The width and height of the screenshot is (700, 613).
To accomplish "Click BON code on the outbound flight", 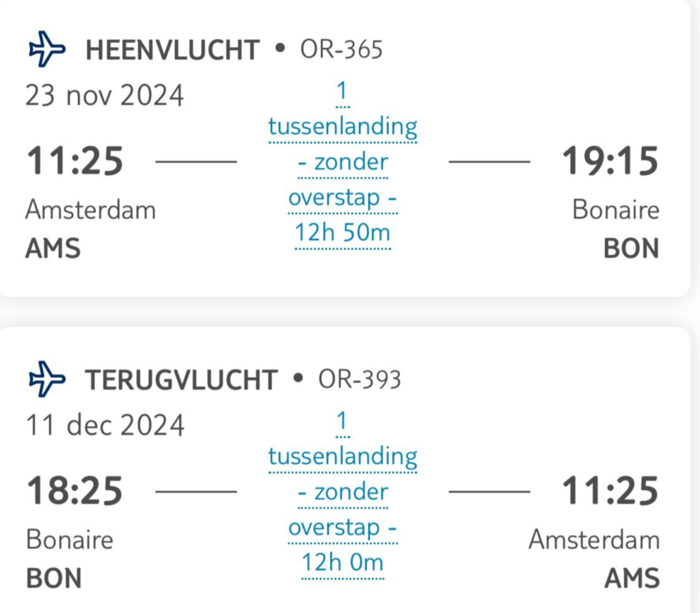I will point(631,249).
